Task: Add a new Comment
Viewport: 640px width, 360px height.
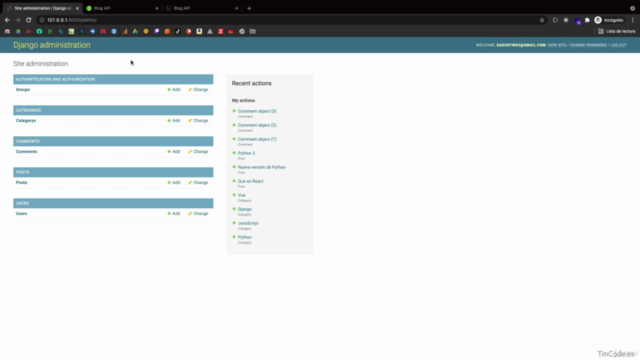Action: [x=173, y=151]
